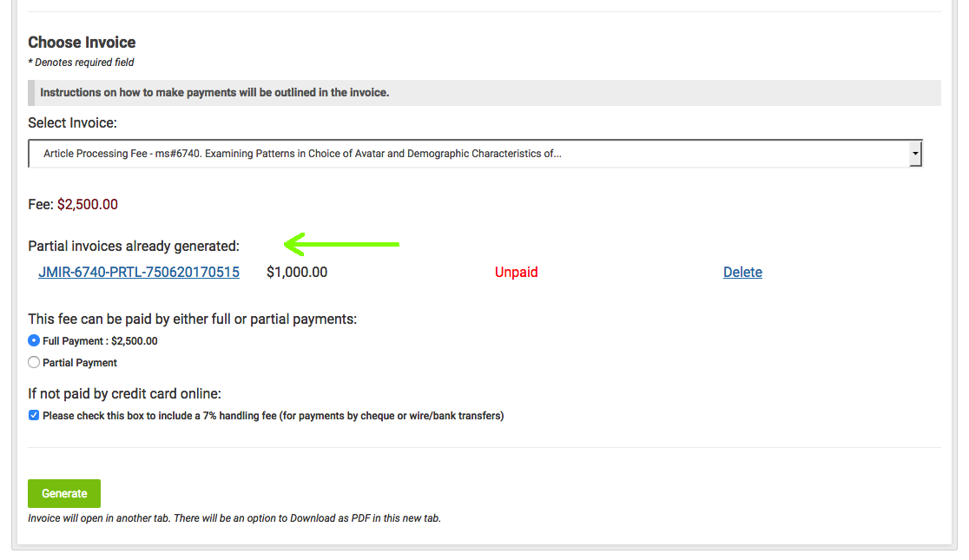Open partial invoice JMIR-6740-PRTL-750620170515

pyautogui.click(x=139, y=272)
